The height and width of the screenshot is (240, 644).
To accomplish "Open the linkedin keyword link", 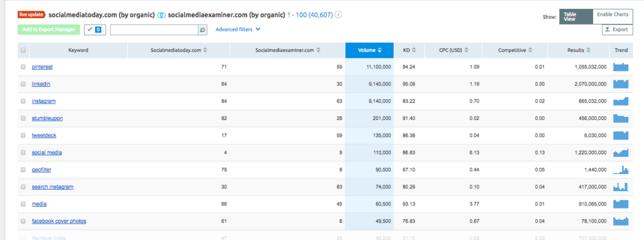I will coord(41,84).
